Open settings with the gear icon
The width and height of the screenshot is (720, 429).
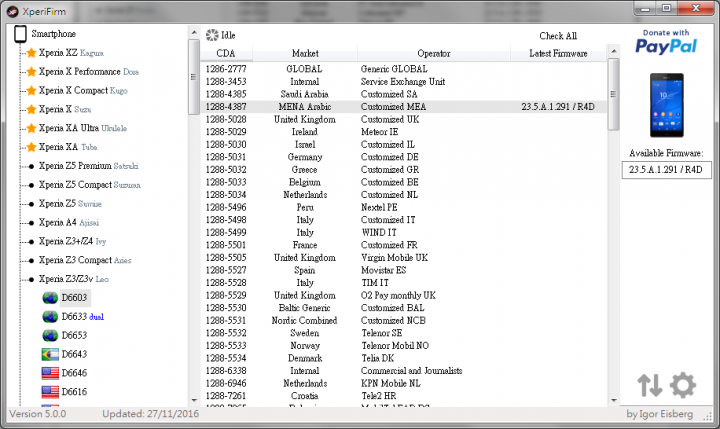click(x=683, y=385)
